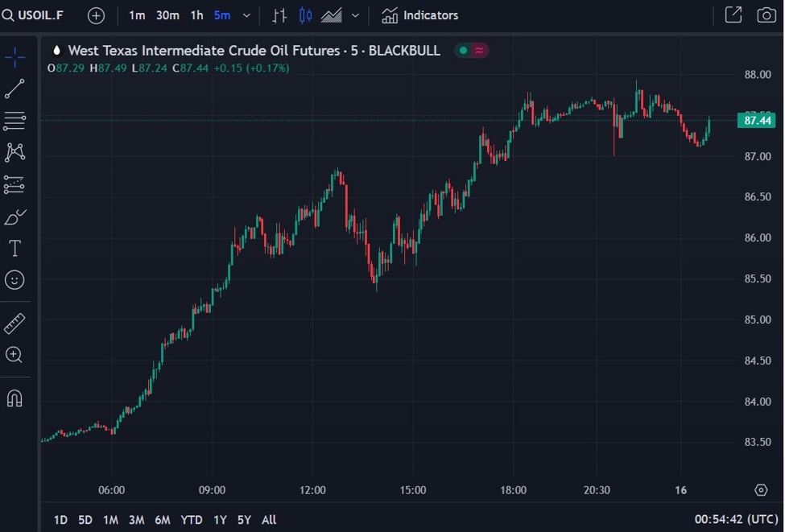Toggle the candlestick chart type
Screen dimensions: 785x532
tap(305, 15)
